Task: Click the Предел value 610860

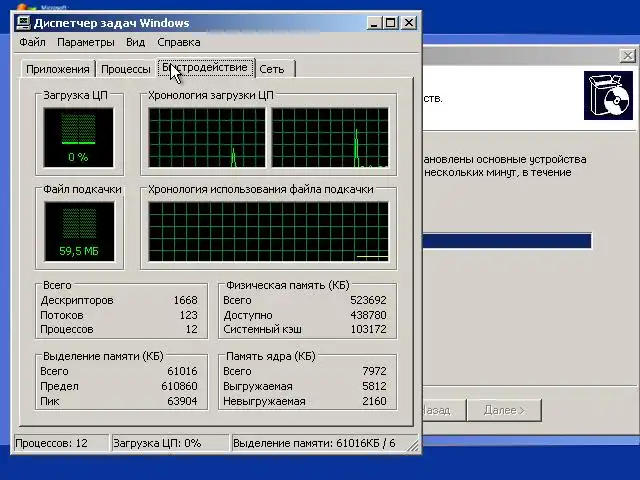Action: (179, 386)
